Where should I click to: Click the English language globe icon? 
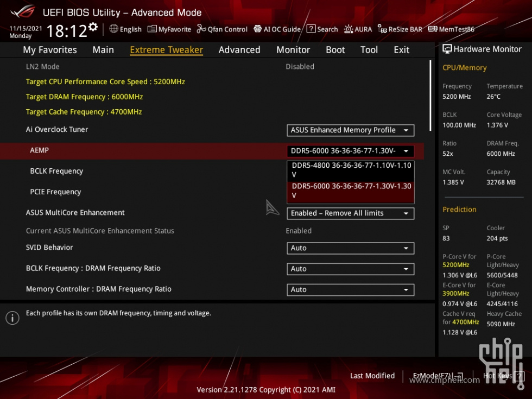point(113,29)
